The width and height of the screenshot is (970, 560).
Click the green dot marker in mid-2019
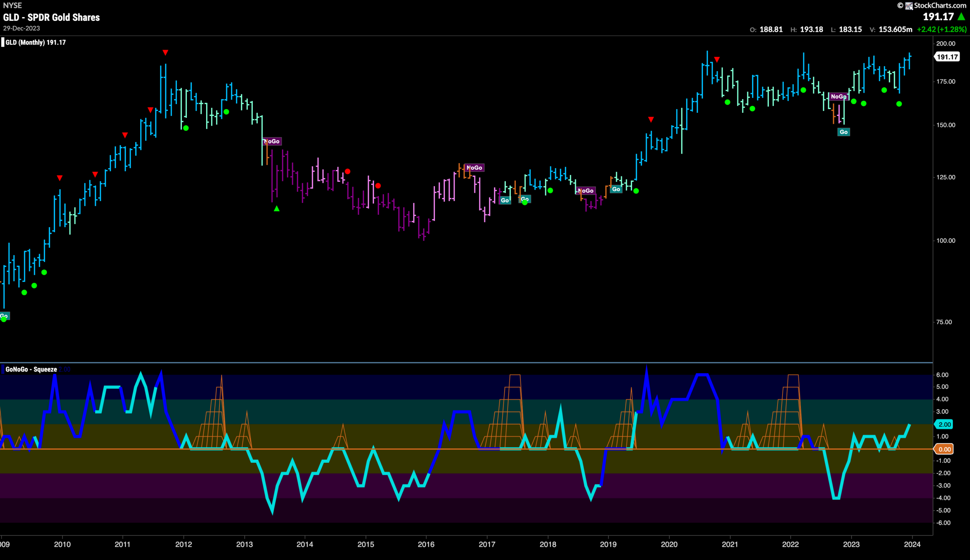[x=637, y=191]
